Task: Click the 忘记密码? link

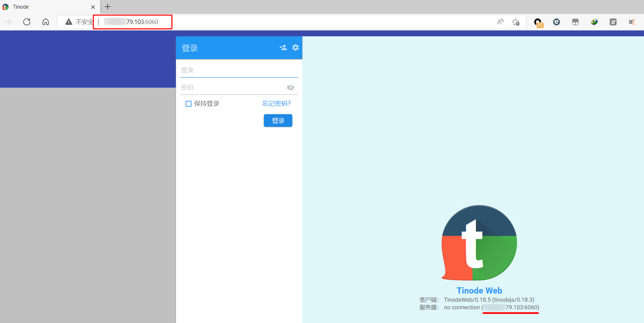Action: coord(277,104)
